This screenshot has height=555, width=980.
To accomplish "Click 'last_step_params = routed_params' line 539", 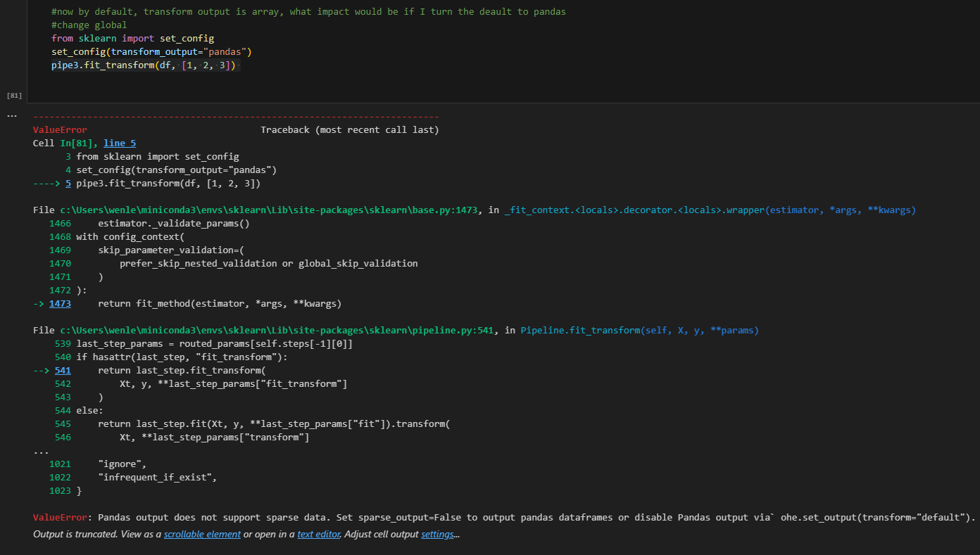I will pos(214,343).
